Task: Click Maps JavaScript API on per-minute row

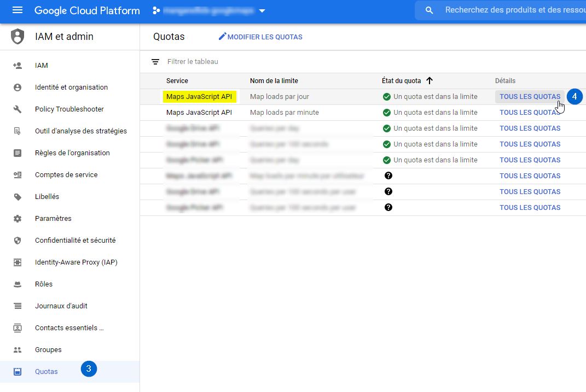Action: 199,113
